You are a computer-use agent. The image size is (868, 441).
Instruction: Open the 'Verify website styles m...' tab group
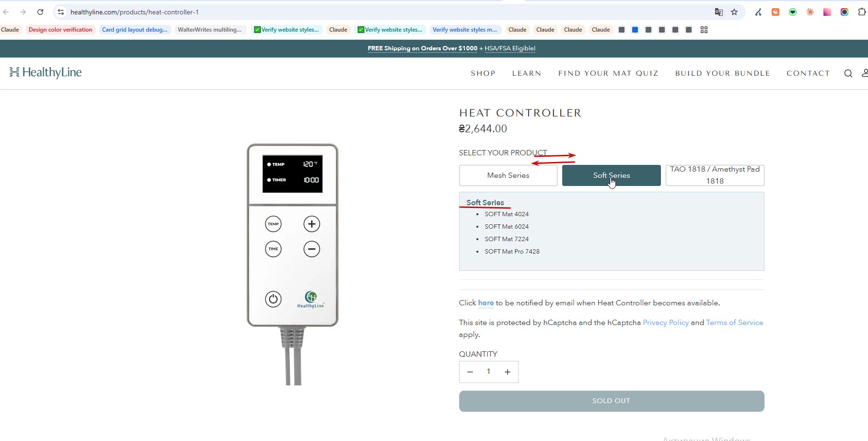[x=465, y=30]
